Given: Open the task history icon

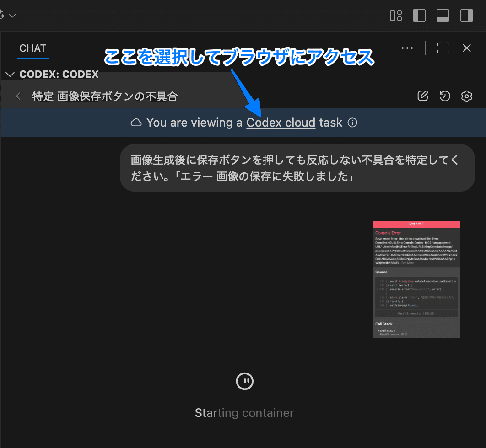Looking at the screenshot, I should (444, 96).
